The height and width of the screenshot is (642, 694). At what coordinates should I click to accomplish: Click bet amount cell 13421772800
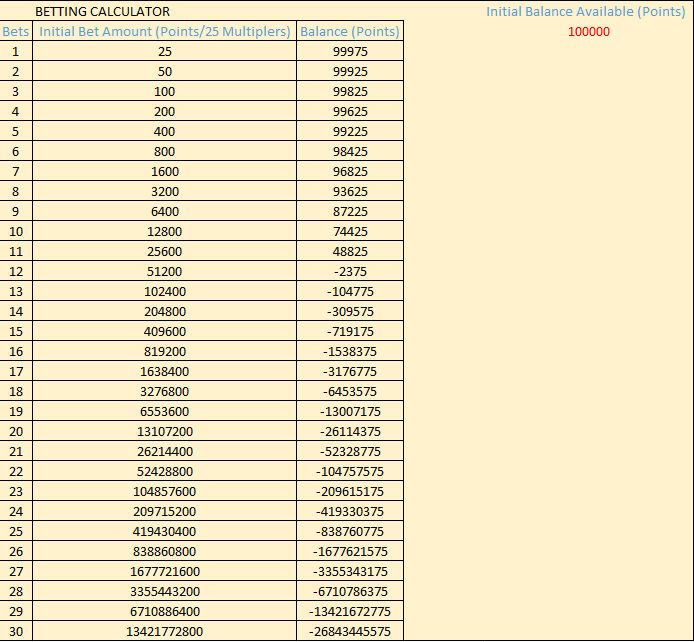(165, 631)
